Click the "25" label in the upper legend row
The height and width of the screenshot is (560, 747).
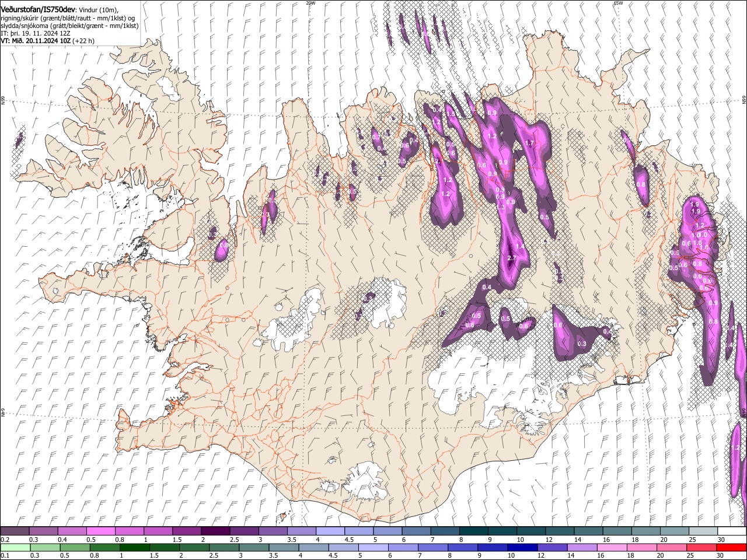tap(692, 540)
